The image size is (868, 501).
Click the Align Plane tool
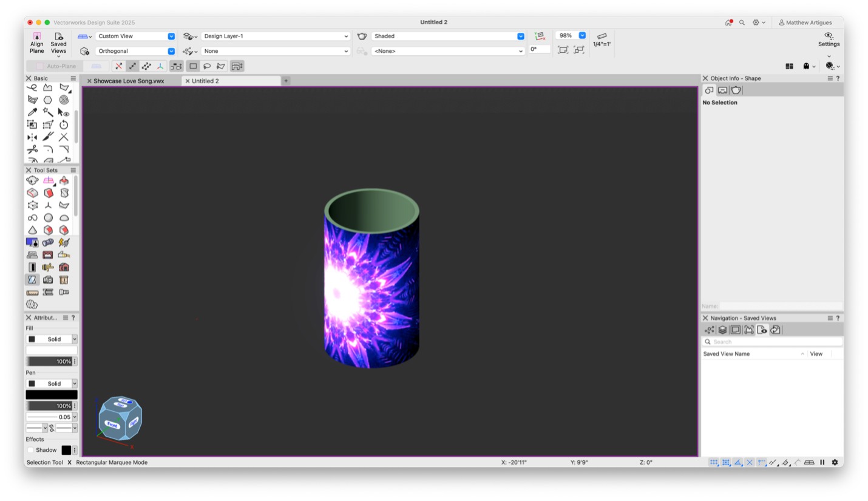click(37, 43)
